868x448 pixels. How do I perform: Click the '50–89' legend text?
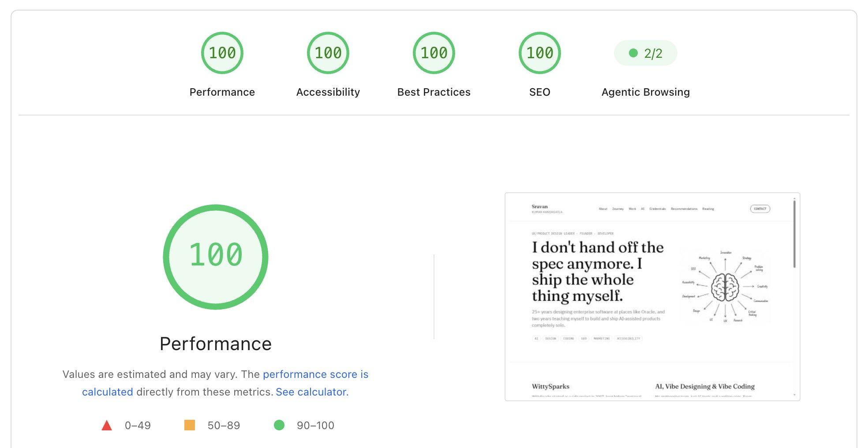point(224,426)
